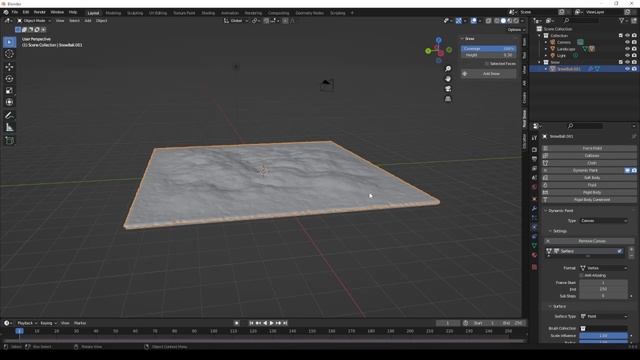Screen dimensions: 640x360
Task: Click the Remove Canvas button
Action: tap(588, 241)
